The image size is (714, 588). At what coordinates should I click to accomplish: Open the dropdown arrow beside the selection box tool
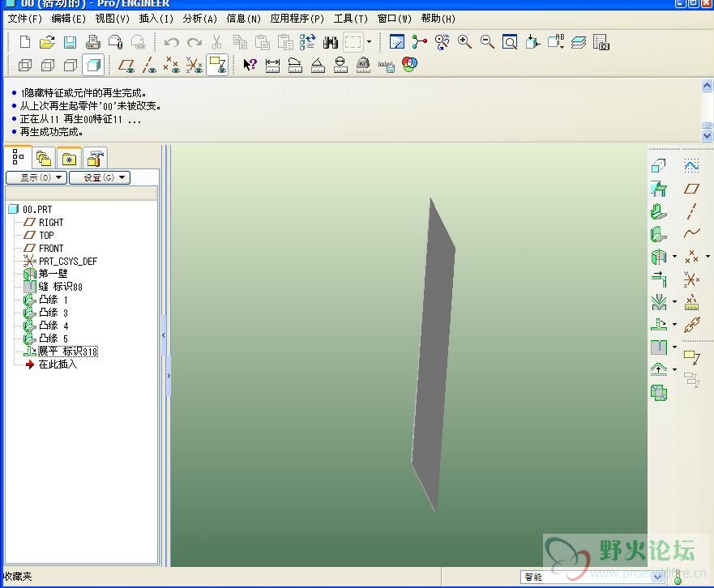coord(369,42)
